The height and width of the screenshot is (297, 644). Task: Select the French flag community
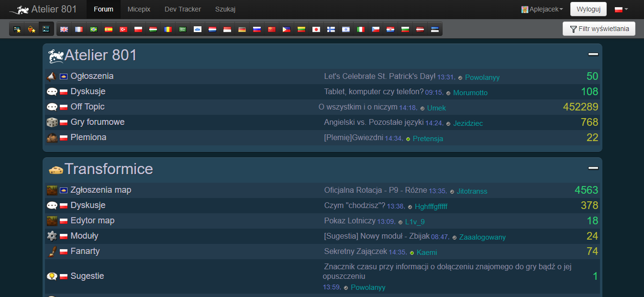[79, 29]
